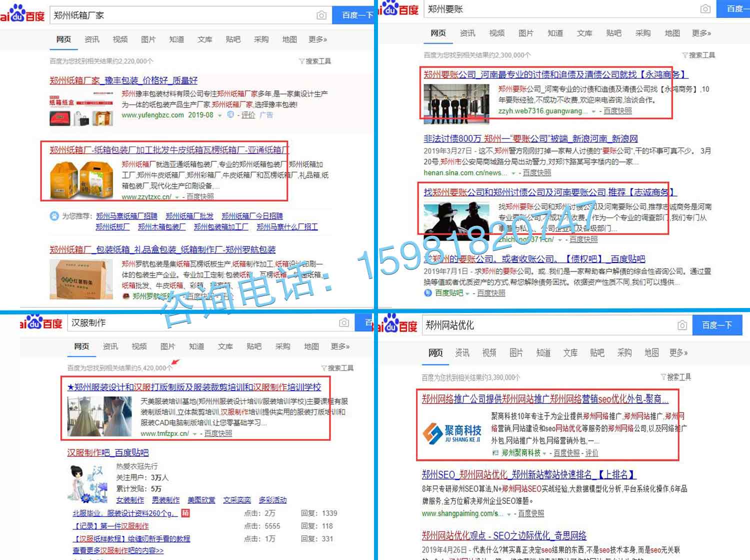
Task: Expand dropdown arrow after www.zzytzxc.cn/
Action: [x=177, y=197]
